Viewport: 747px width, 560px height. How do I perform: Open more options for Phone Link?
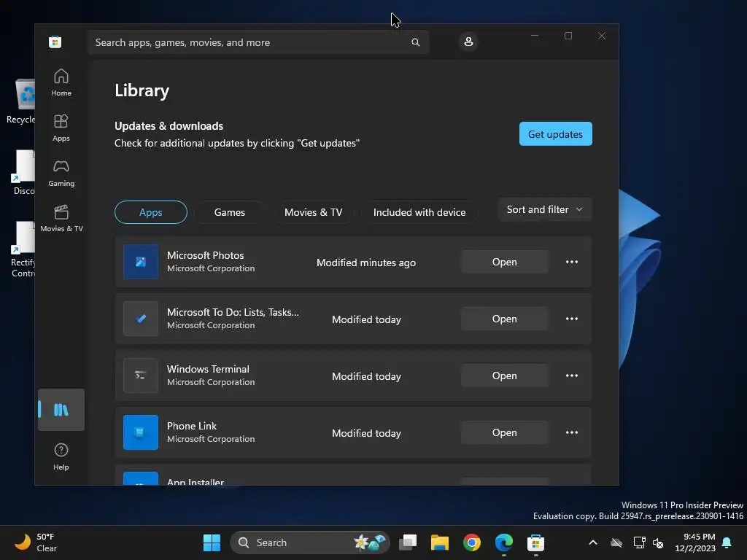[572, 432]
